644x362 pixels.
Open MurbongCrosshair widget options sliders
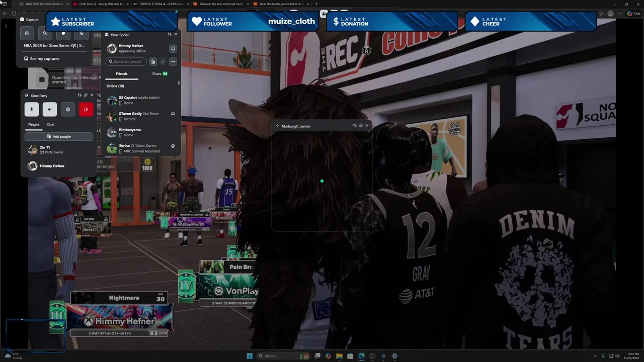(x=355, y=126)
